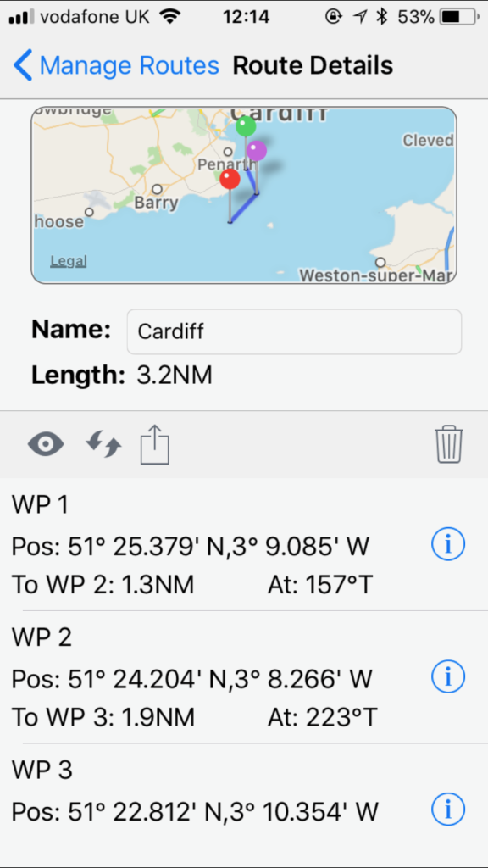Open the Legal link on the map

point(68,261)
